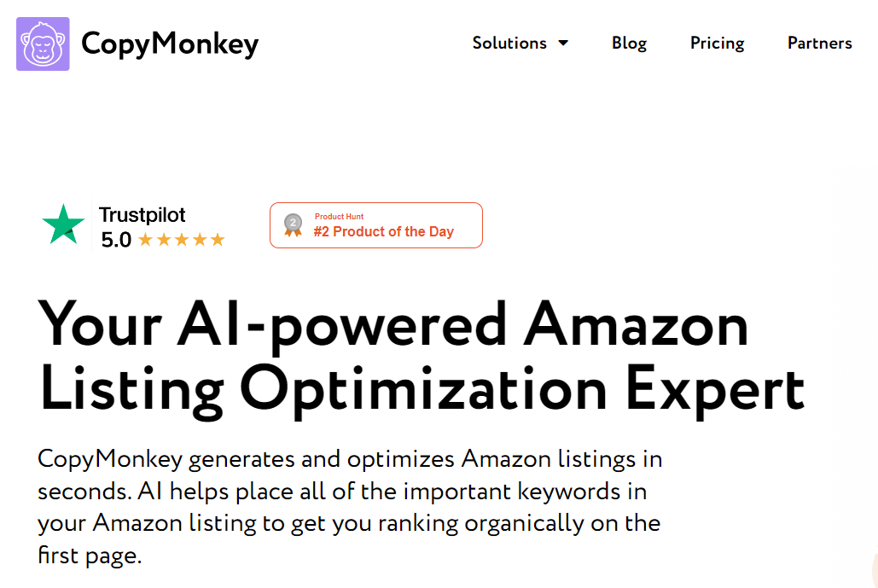Click the 5.0 Trustpilot rating score
Screen dimensions: 878x588
[116, 241]
